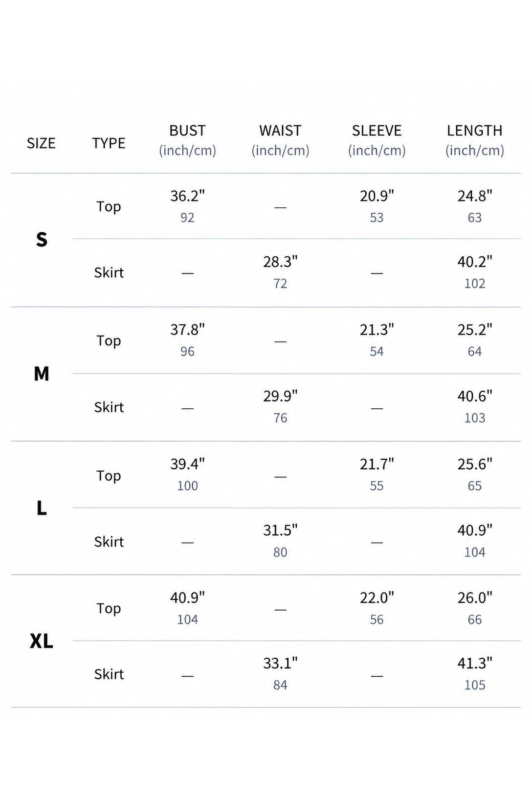Click the bold L size label
The height and width of the screenshot is (798, 532).
[x=42, y=509]
